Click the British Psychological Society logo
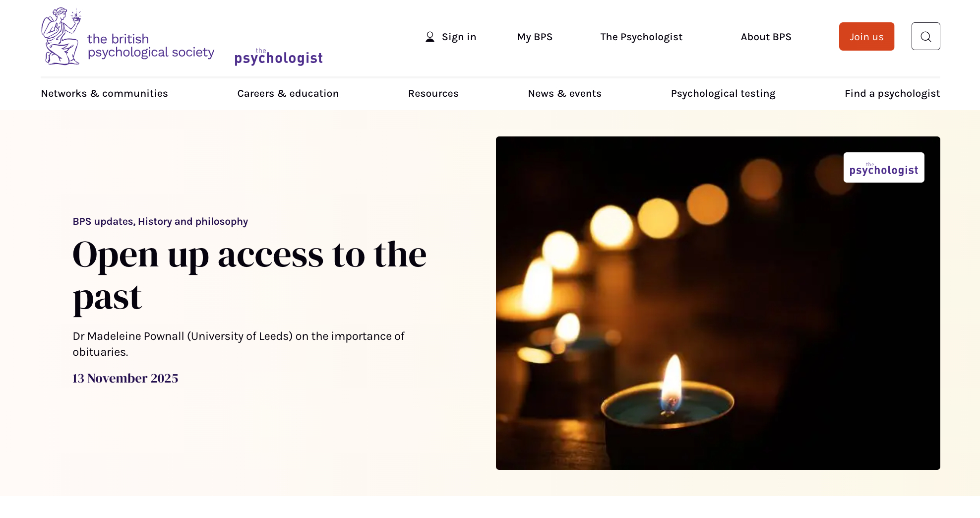The height and width of the screenshot is (518, 980). (x=127, y=36)
